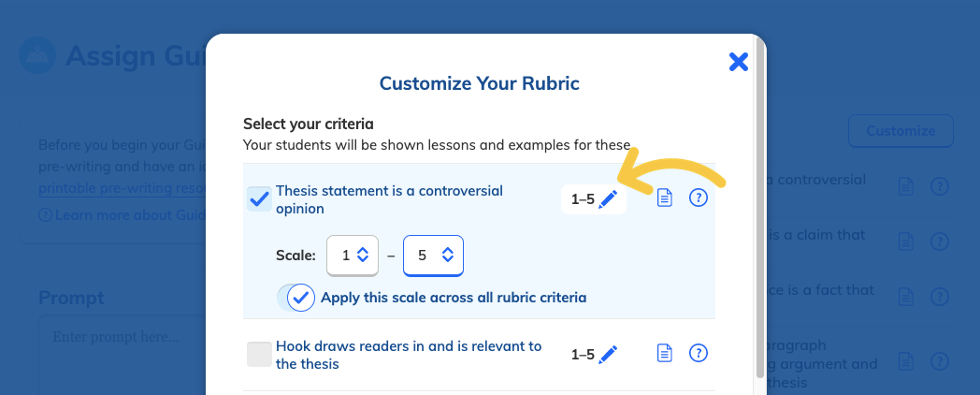Close the Customize Your Rubric dialog
The image size is (980, 395).
click(738, 62)
